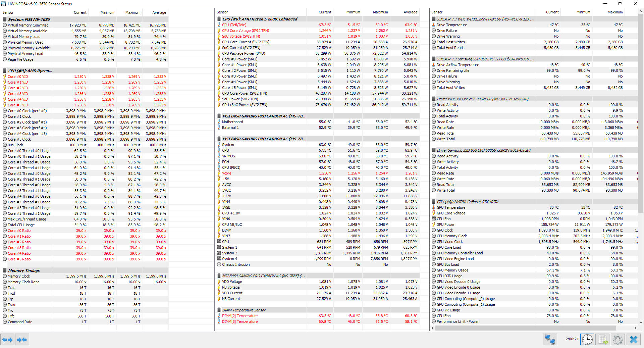Reset the elapsed-time clock icon
Image resolution: width=644 pixels, height=348 pixels.
coord(587,340)
